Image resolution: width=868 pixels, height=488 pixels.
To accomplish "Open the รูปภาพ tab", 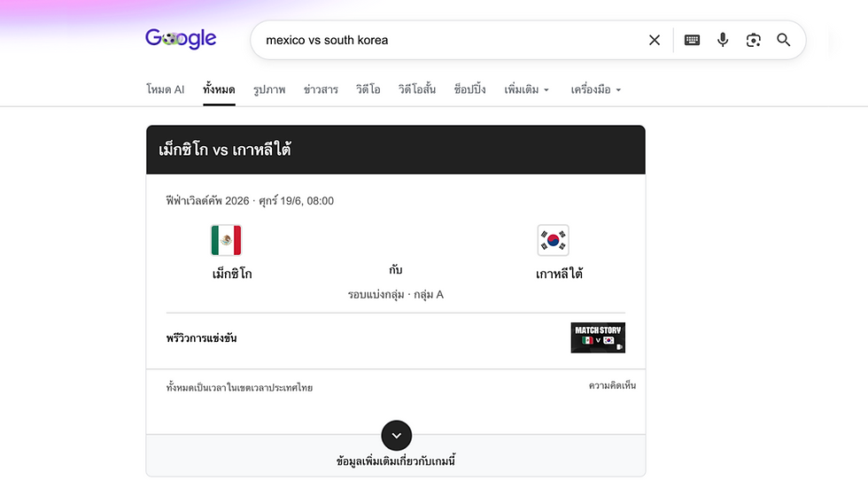I will [x=269, y=89].
